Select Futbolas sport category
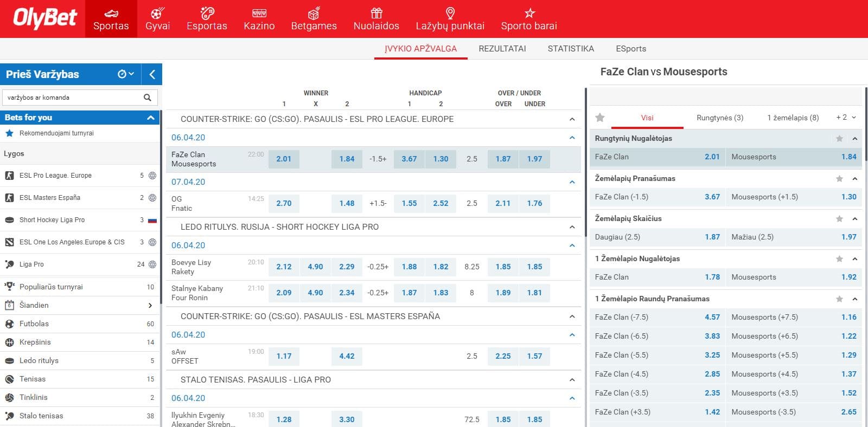The width and height of the screenshot is (868, 427). 80,324
